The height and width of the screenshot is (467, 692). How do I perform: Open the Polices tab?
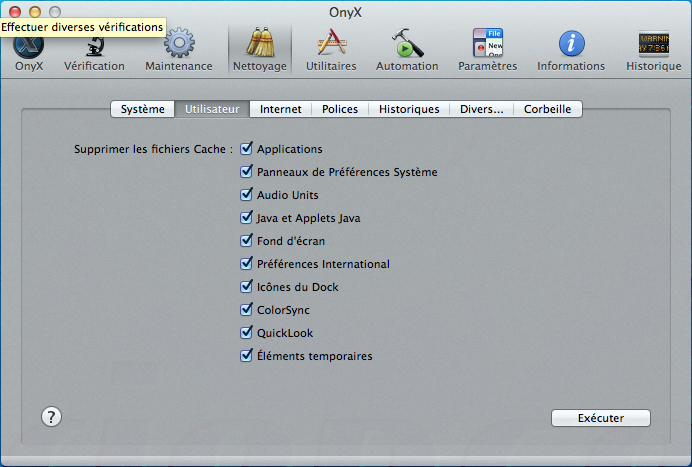point(340,109)
